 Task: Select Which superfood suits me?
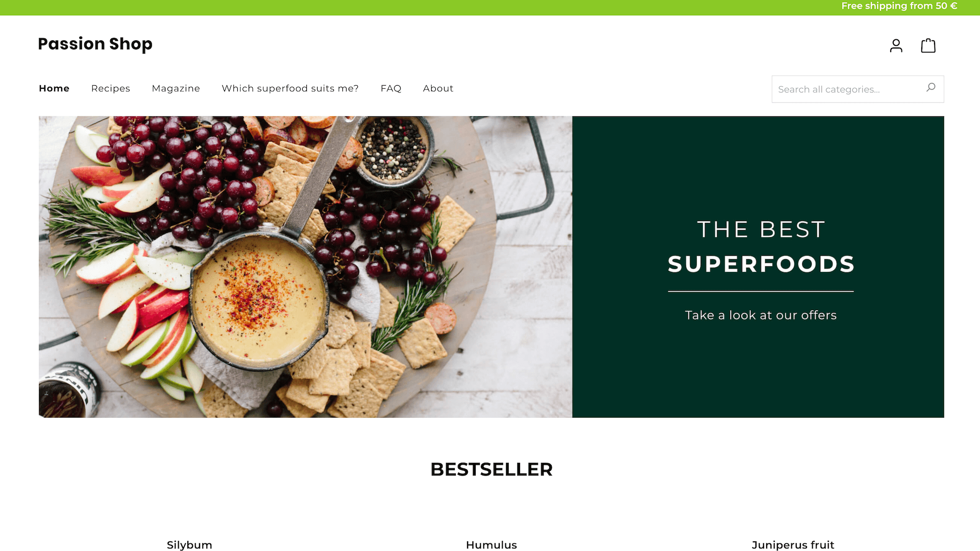[290, 88]
